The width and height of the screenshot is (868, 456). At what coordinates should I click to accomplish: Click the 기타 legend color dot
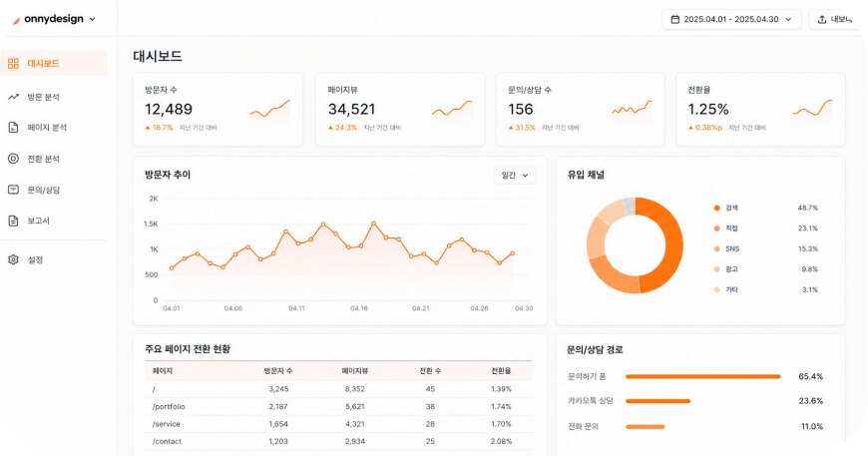[717, 290]
